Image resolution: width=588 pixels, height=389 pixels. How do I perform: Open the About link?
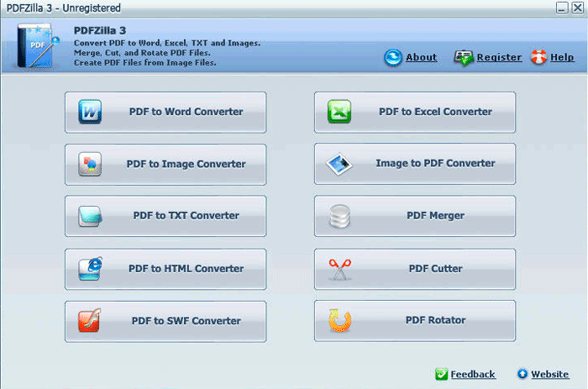click(422, 57)
